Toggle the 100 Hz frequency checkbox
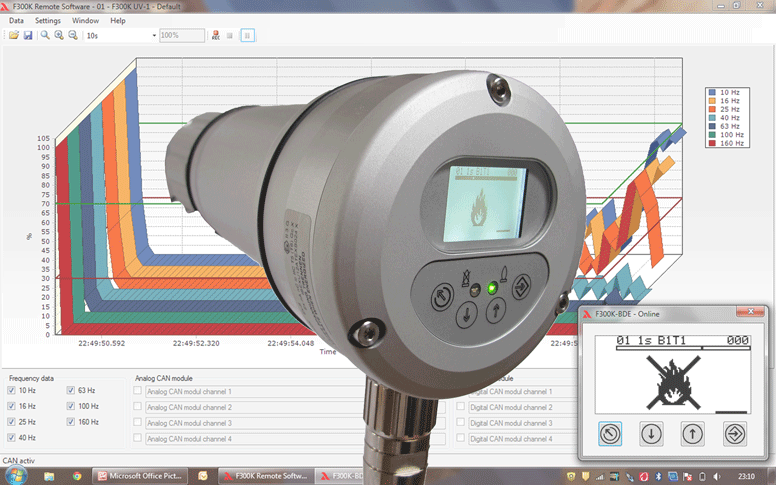Image resolution: width=776 pixels, height=485 pixels. click(70, 406)
